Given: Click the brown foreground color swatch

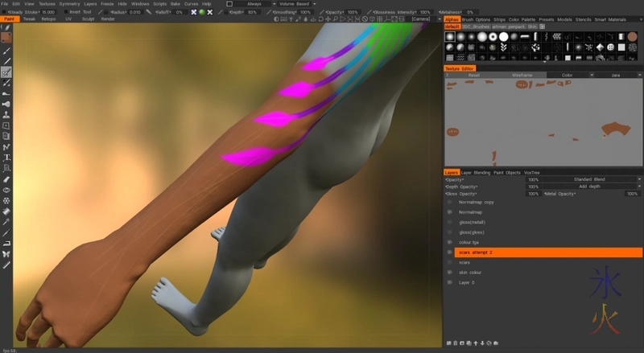Looking at the screenshot, I should point(6,36).
